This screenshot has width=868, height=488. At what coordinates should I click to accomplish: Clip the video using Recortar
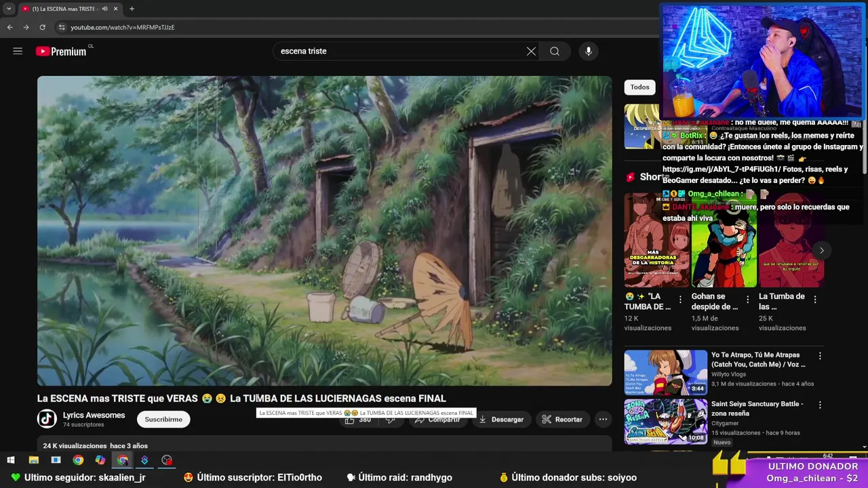[562, 420]
